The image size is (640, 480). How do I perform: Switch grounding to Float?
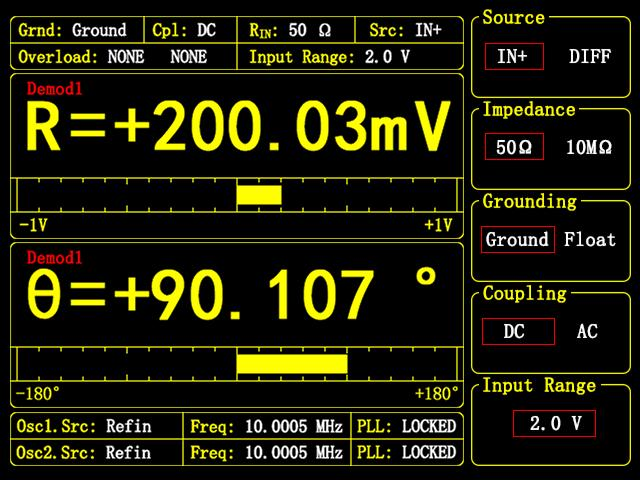590,240
